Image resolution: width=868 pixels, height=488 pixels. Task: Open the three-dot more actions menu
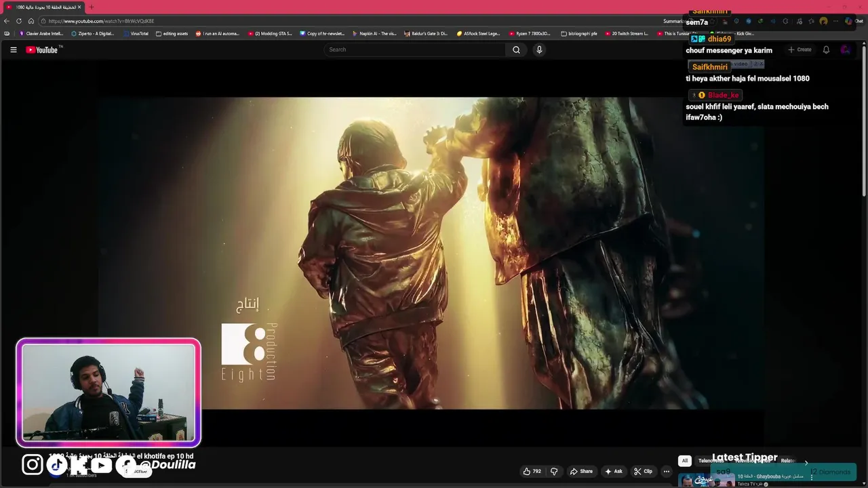click(x=667, y=471)
